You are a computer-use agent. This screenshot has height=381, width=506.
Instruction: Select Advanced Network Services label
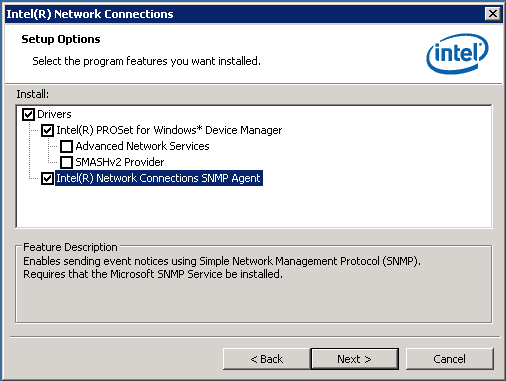142,146
